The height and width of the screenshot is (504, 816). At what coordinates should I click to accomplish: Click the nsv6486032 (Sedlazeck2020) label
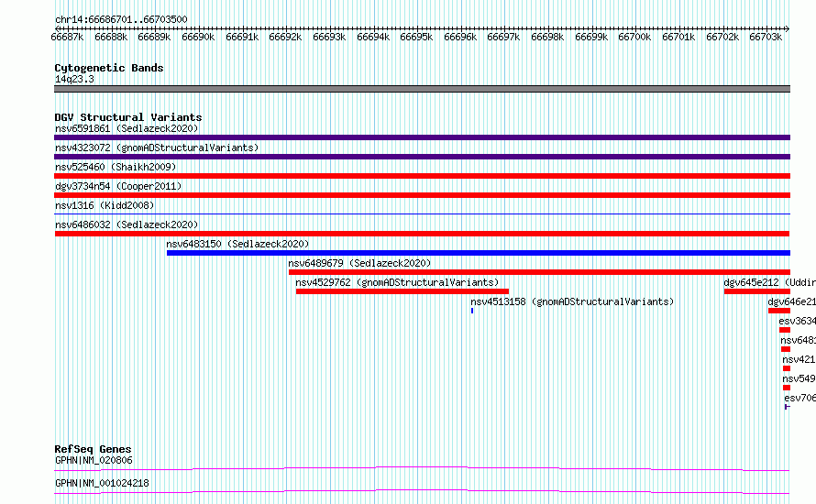[x=127, y=225]
